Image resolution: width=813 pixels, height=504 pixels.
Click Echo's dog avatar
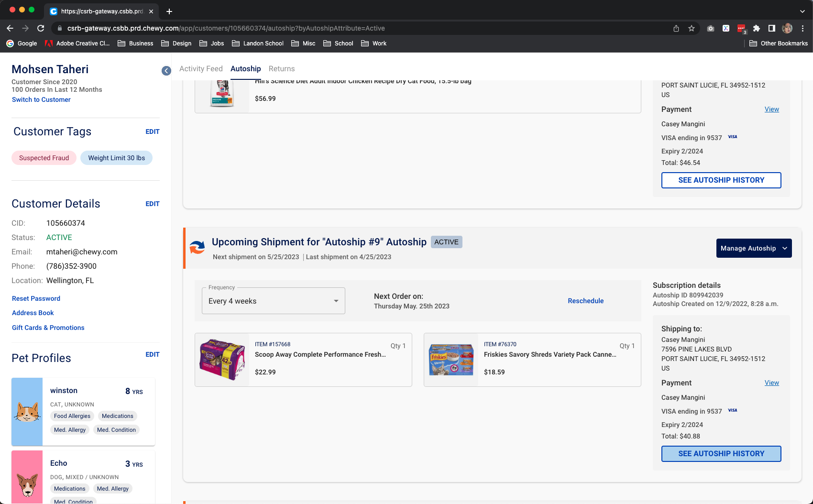pyautogui.click(x=27, y=477)
